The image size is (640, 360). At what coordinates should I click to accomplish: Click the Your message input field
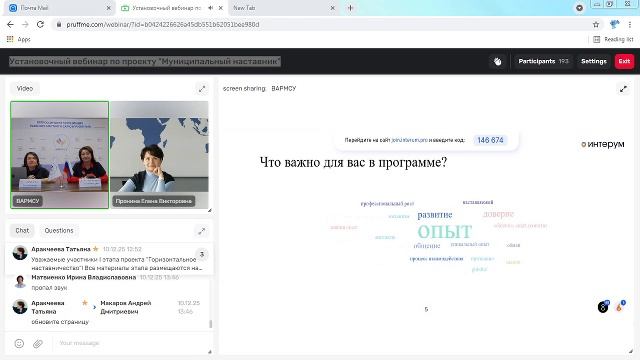point(131,343)
